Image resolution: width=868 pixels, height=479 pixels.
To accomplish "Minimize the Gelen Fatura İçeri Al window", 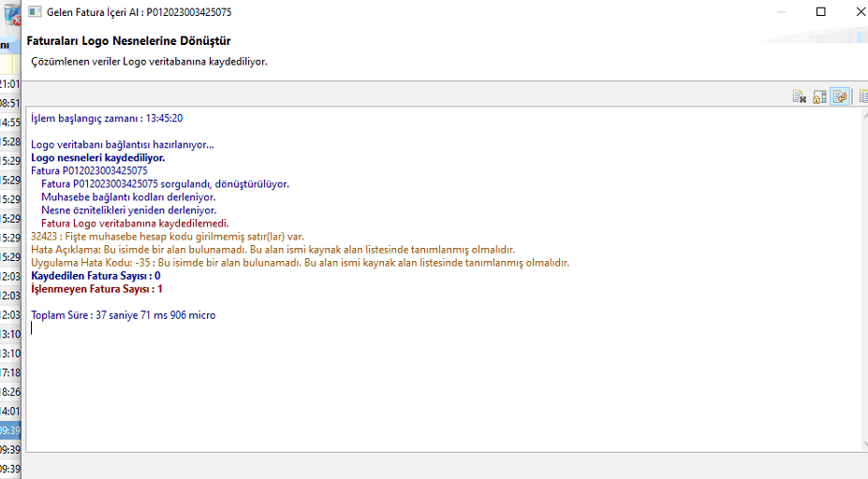I will [777, 12].
